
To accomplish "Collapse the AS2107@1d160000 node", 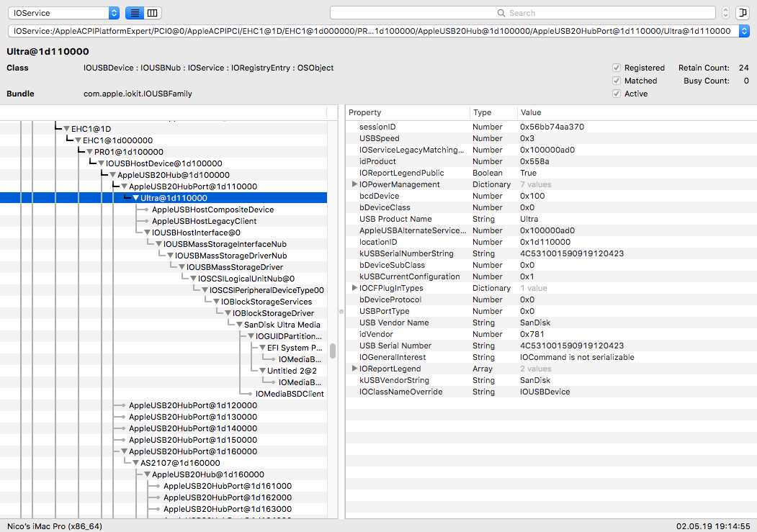I will click(135, 463).
